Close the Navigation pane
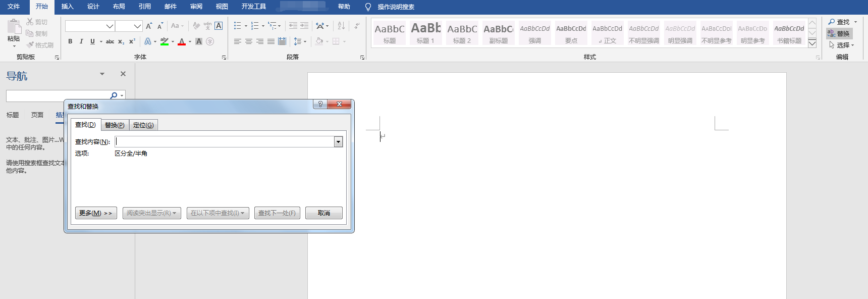The height and width of the screenshot is (299, 868). coord(123,74)
